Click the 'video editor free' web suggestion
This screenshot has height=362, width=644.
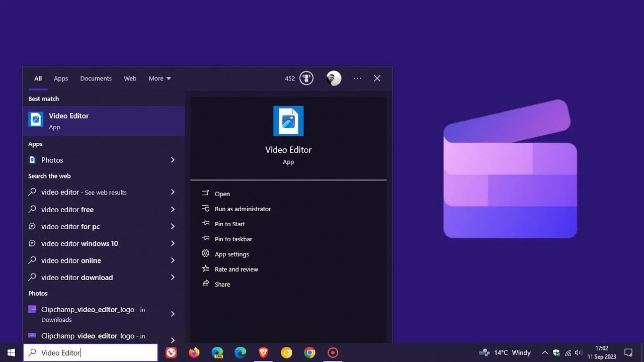(67, 209)
